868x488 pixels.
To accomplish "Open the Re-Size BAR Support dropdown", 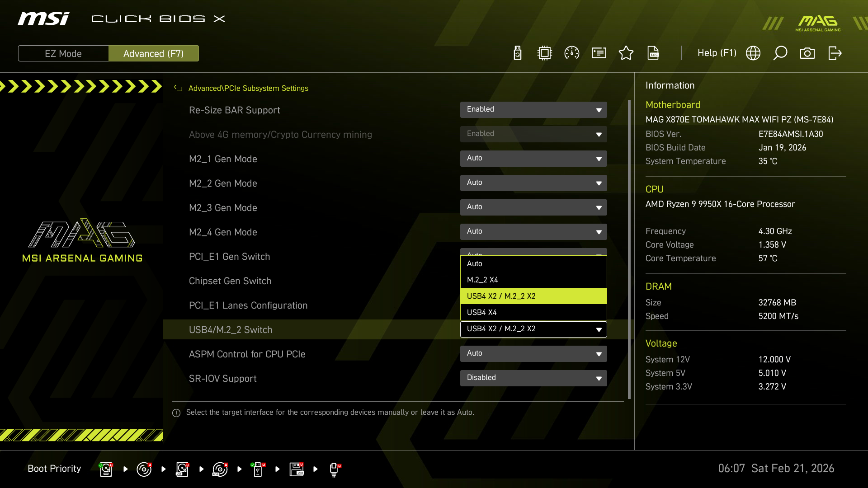I will 533,110.
